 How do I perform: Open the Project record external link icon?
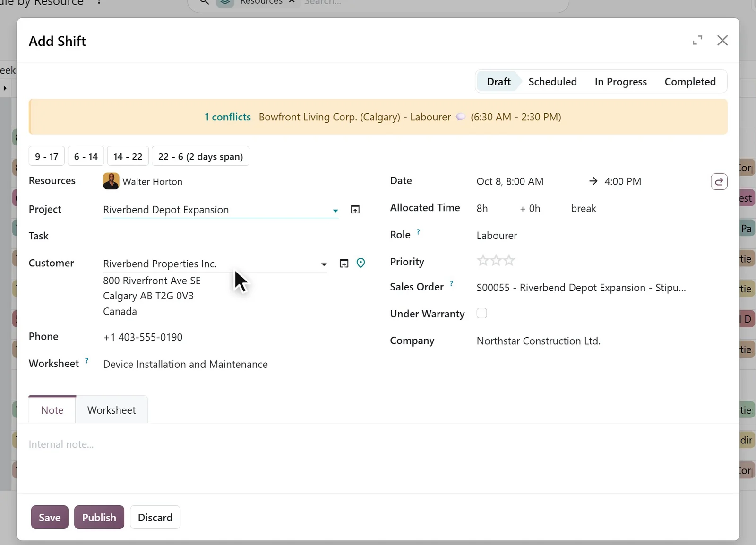point(355,209)
